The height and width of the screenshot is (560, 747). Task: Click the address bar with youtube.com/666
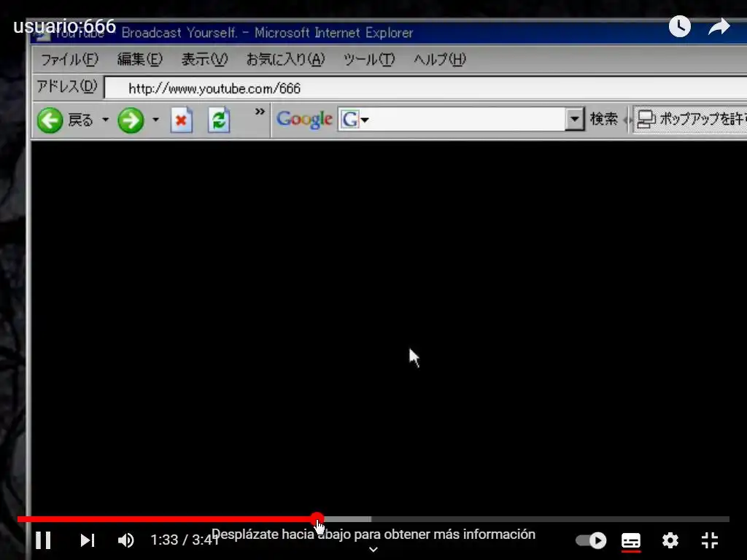click(x=425, y=88)
